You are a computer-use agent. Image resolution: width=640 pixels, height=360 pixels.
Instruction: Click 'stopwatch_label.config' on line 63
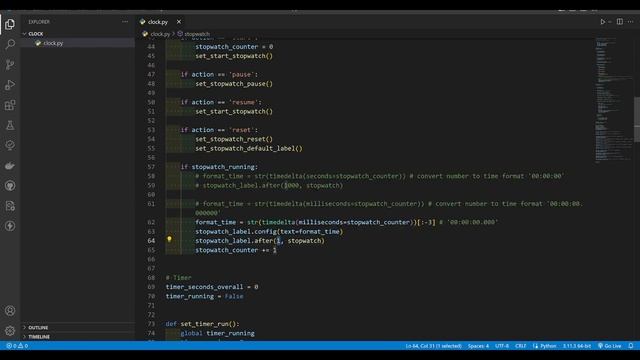(236, 231)
